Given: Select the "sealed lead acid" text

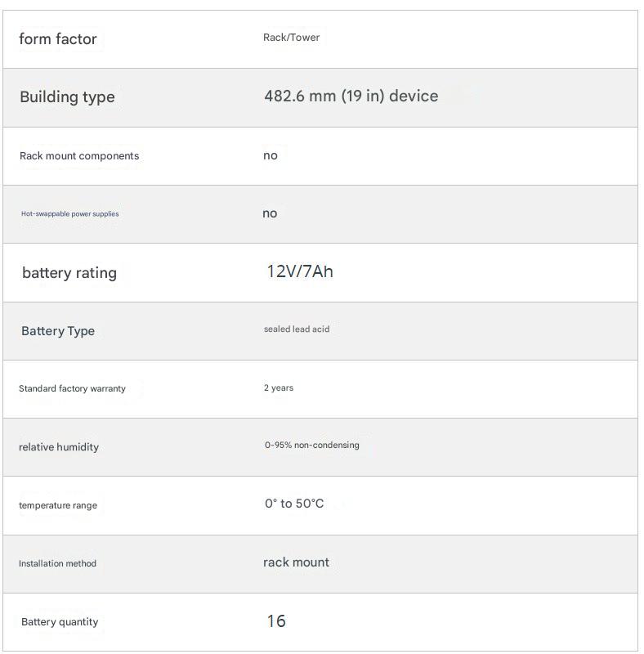Looking at the screenshot, I should coord(297,329).
